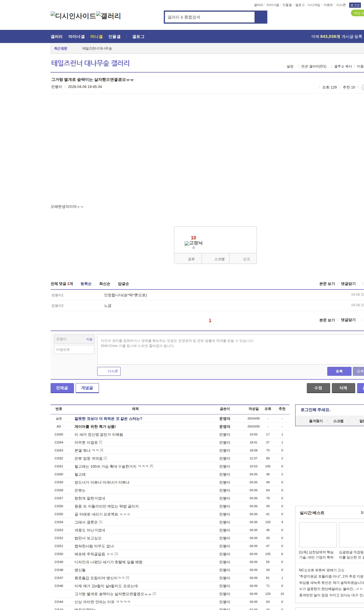Screen dimensions: 364x610
Task: Collapse comments with 댓글닫기
Action: [x=348, y=284]
